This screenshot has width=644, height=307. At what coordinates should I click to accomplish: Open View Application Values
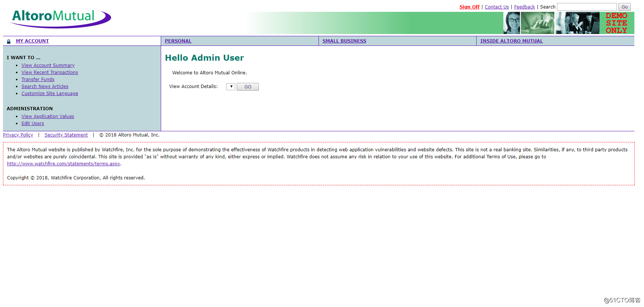tap(48, 117)
